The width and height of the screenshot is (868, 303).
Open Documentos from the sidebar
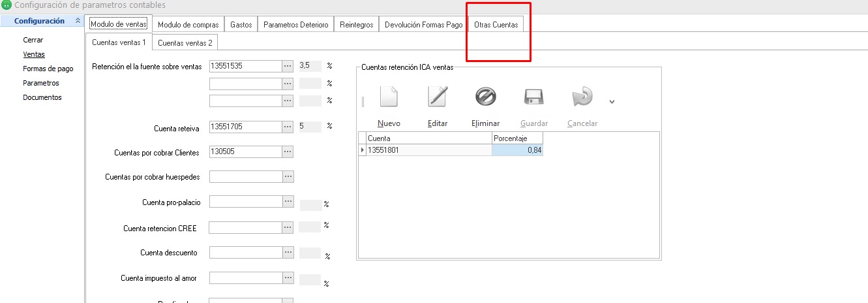(42, 97)
